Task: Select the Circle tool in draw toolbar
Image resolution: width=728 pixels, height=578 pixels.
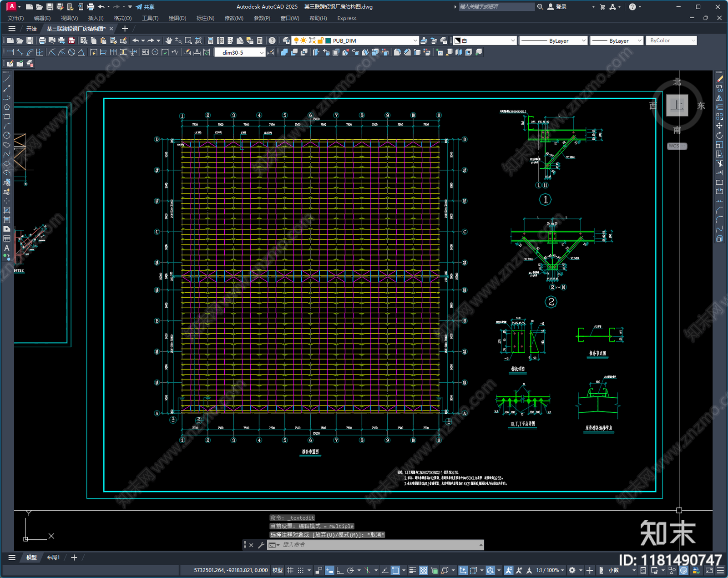Action: coord(7,135)
